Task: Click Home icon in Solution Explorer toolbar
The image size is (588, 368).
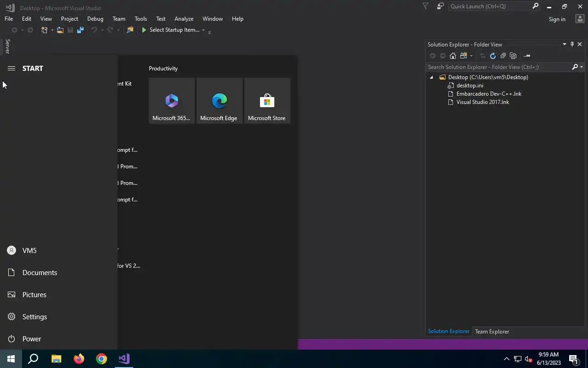Action: (x=453, y=56)
